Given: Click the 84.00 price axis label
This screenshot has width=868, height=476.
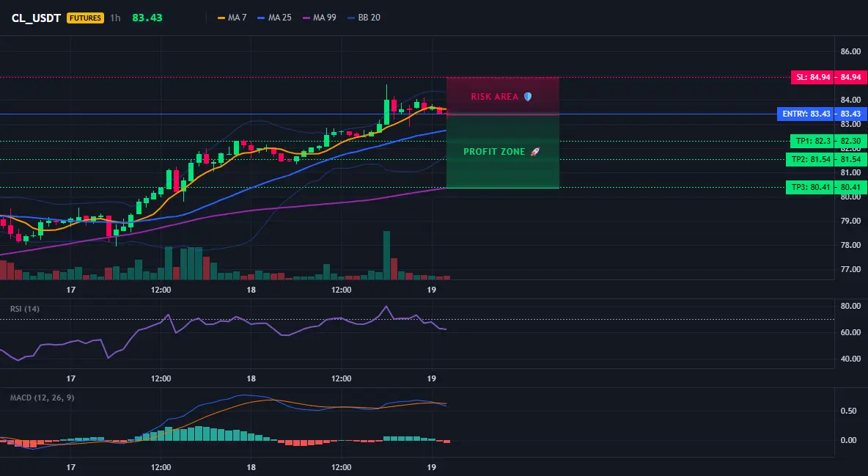Looking at the screenshot, I should [850, 100].
